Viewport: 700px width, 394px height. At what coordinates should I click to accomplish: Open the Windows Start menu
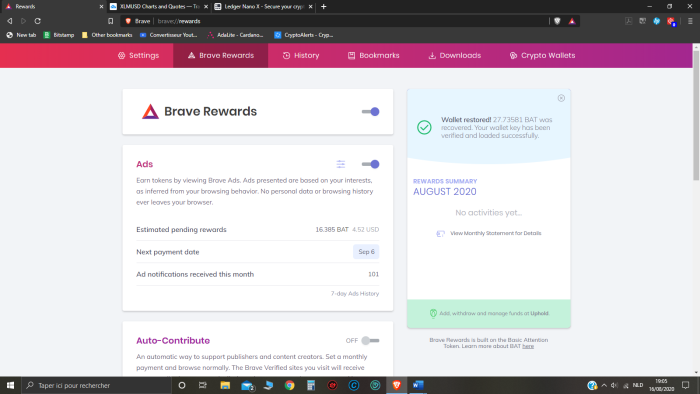click(10, 385)
